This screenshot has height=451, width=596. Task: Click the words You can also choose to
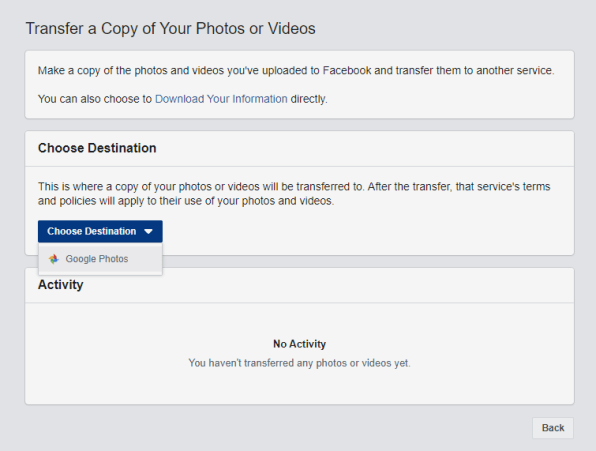(95, 99)
